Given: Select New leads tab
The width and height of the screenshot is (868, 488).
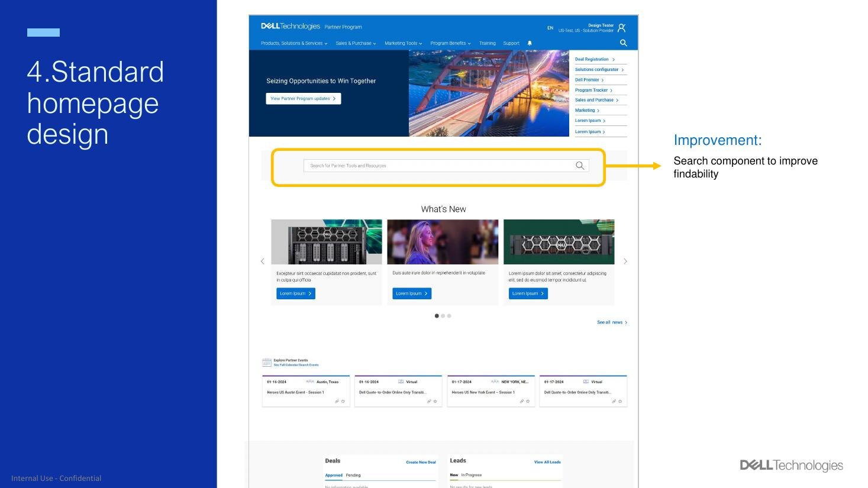Looking at the screenshot, I should pyautogui.click(x=454, y=475).
